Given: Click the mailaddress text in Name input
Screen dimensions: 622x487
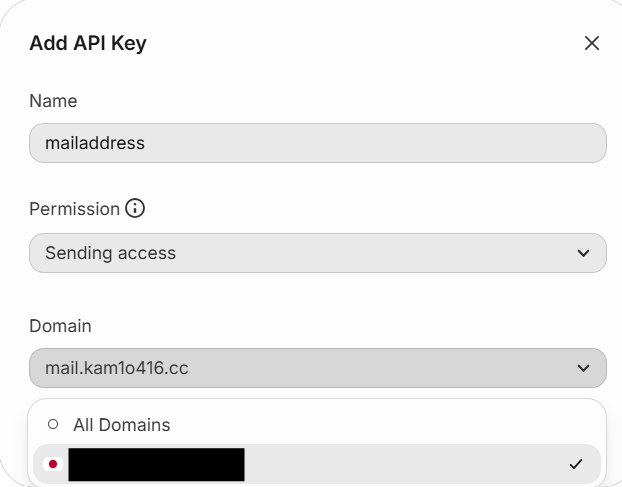Looking at the screenshot, I should (x=95, y=143).
